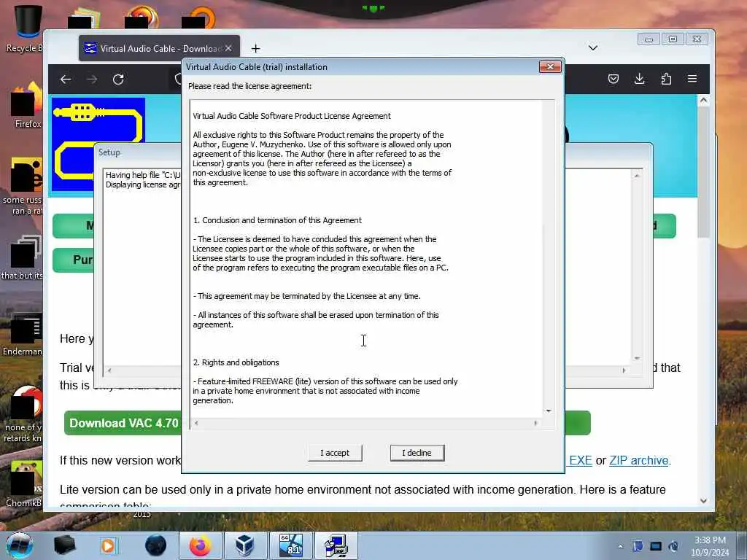
Task: Click the dark globe taskbar icon
Action: click(x=156, y=545)
